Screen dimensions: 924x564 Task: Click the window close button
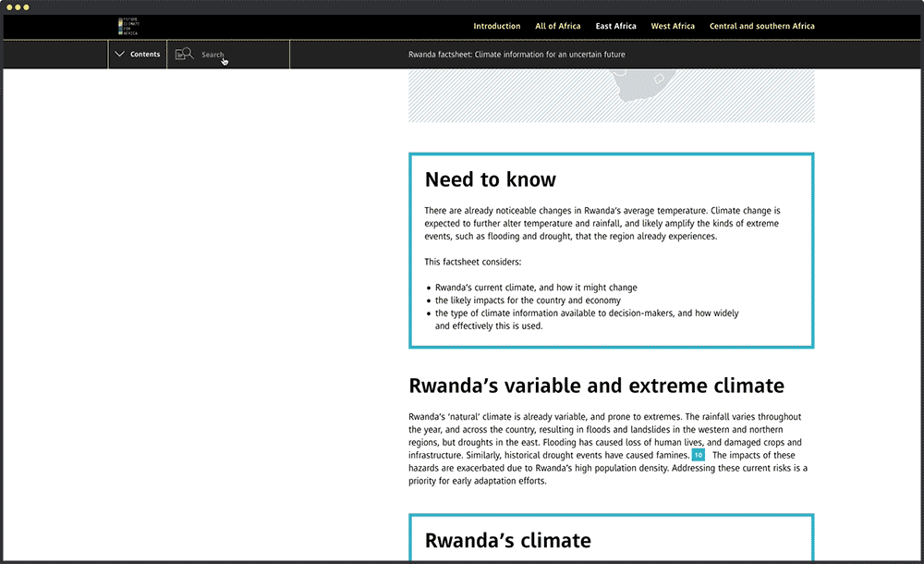8,6
